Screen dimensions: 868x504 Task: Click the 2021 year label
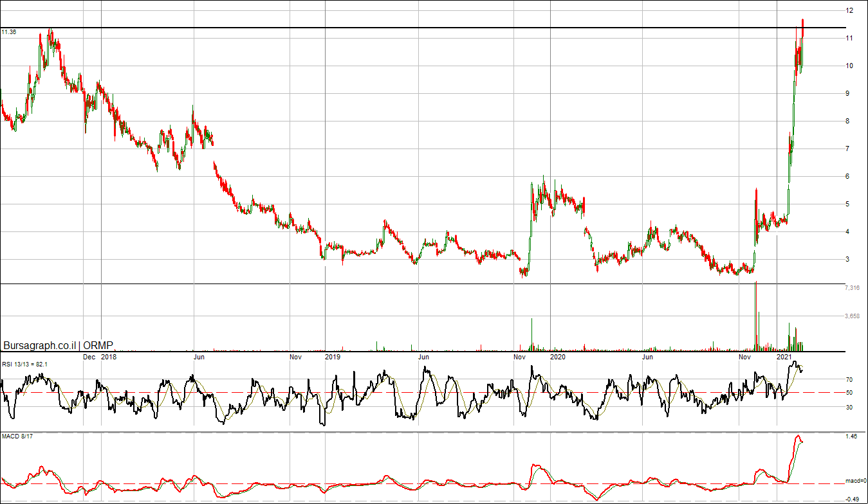[x=784, y=356]
